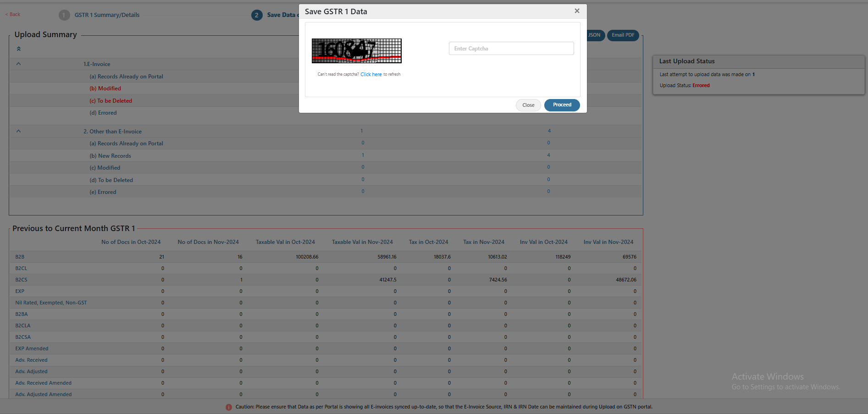Open Nil Rated, Exempted, Non-GST row

pyautogui.click(x=51, y=303)
